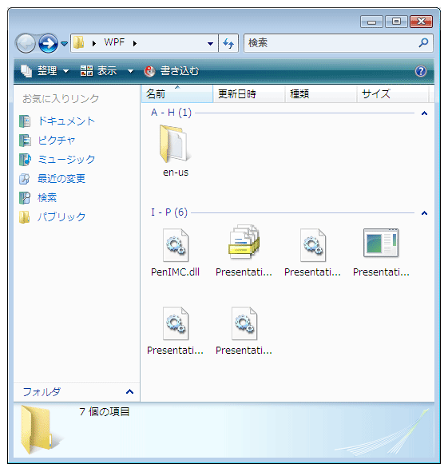The image size is (448, 476).
Task: Open ドキュメント favorite link
Action: (66, 121)
